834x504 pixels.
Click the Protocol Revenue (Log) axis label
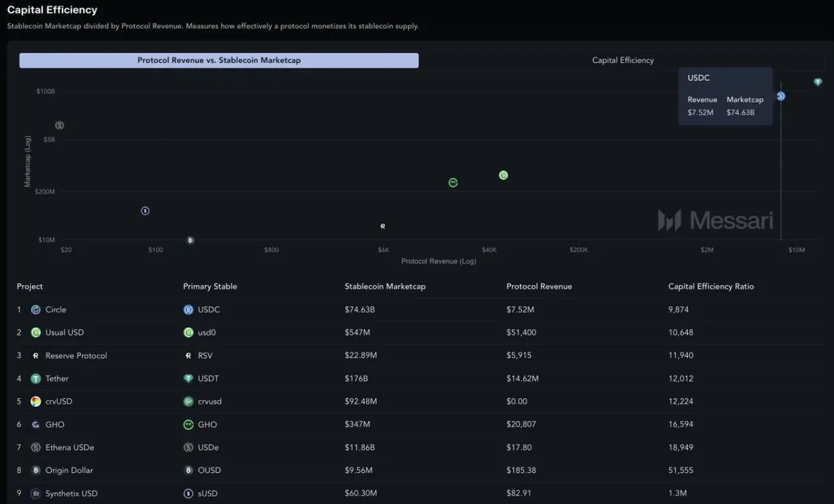click(439, 262)
